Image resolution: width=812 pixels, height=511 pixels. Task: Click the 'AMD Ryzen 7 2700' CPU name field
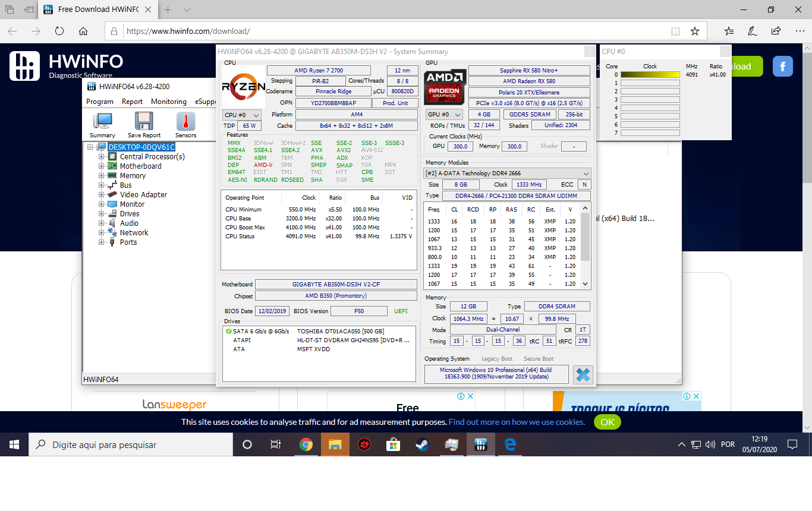click(x=319, y=71)
